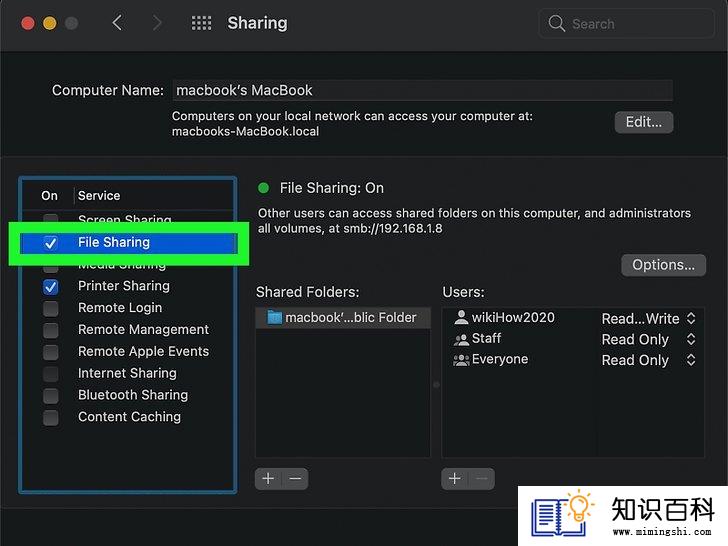Viewport: 728px width, 546px height.
Task: Click the green File Sharing status indicator
Action: pos(263,188)
